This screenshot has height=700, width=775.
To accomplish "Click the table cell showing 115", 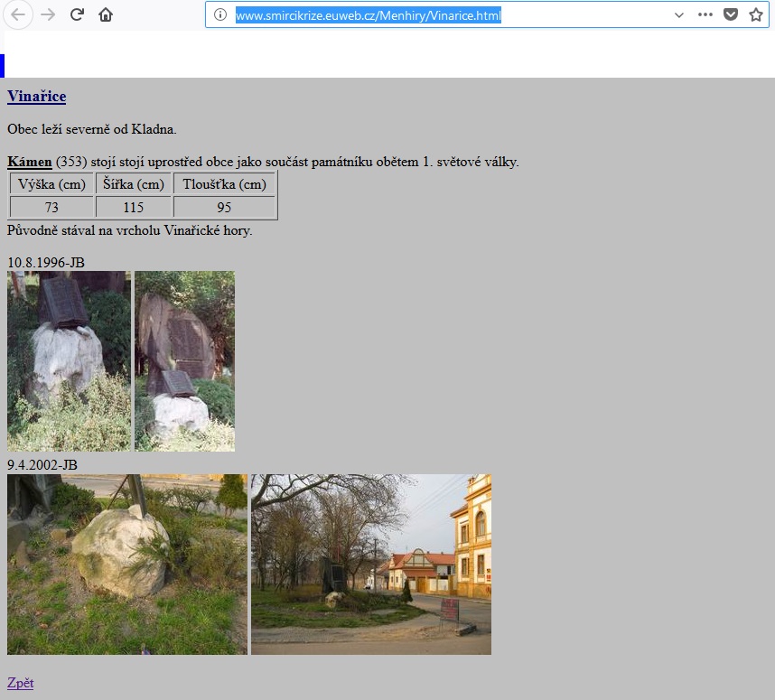I will click(x=133, y=207).
